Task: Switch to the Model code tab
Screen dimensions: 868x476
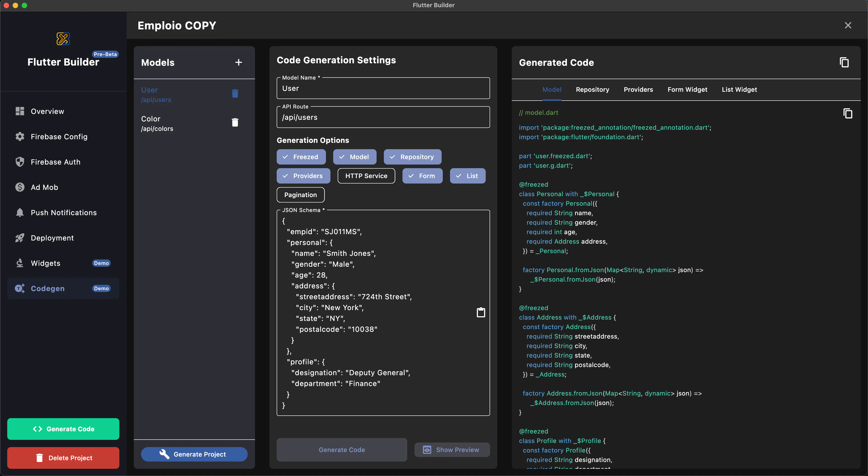Action: pyautogui.click(x=552, y=90)
